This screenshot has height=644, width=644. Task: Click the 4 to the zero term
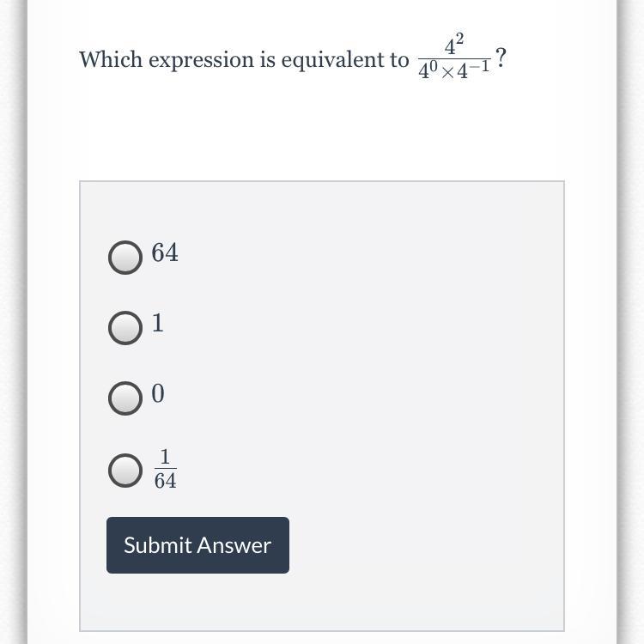click(x=426, y=70)
